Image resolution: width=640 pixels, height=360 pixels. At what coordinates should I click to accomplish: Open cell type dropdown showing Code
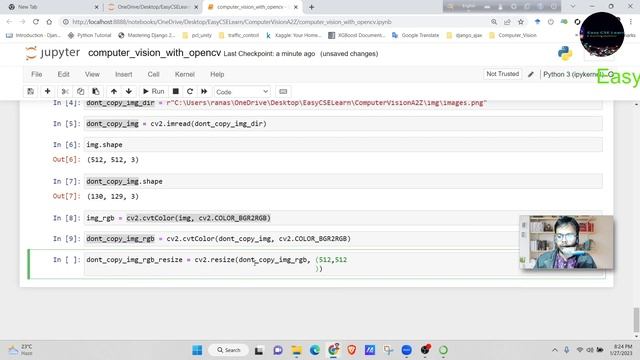click(x=242, y=92)
